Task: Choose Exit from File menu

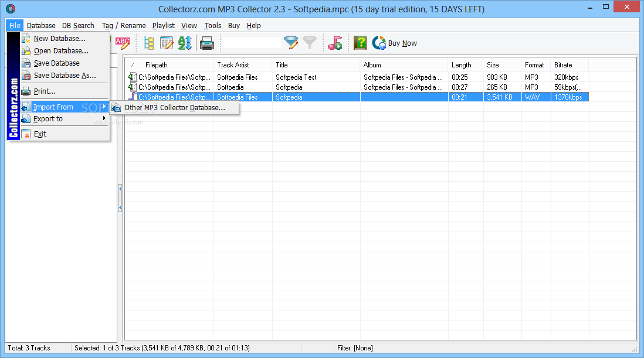Action: tap(65, 134)
